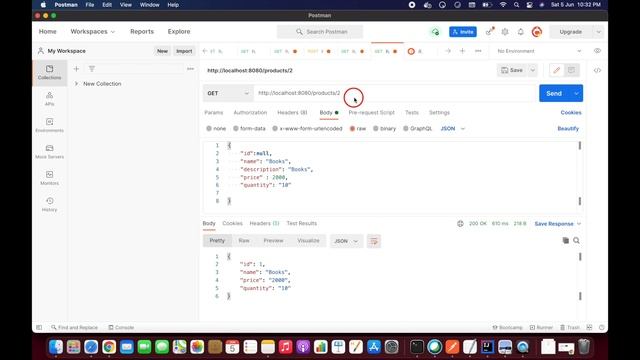Select the raw body type
The height and width of the screenshot is (360, 640).
coord(358,129)
